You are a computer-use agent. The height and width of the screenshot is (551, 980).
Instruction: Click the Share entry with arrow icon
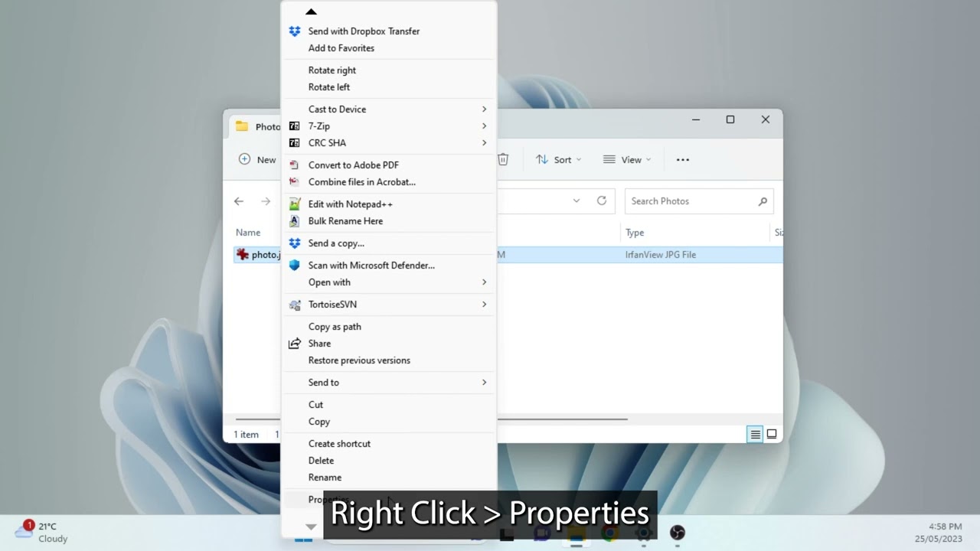click(389, 344)
